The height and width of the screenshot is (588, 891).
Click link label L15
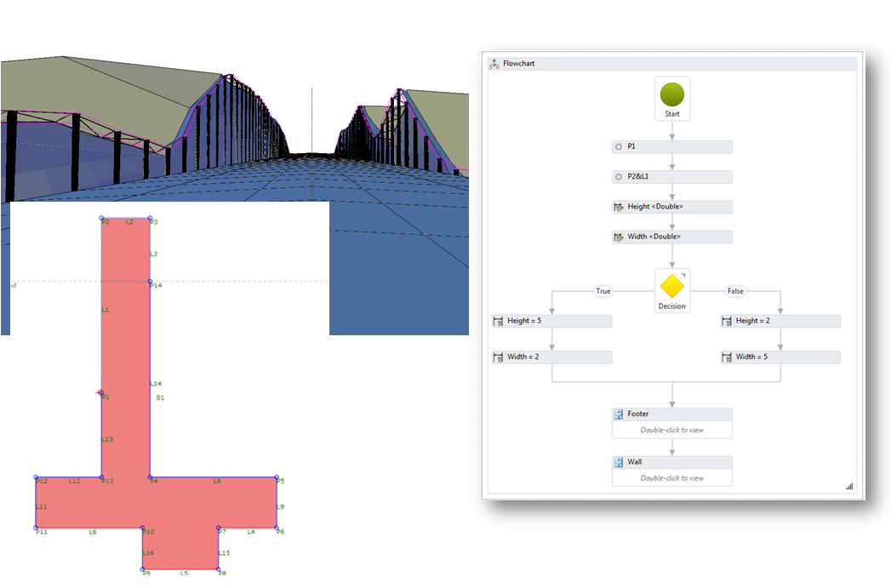tap(224, 553)
